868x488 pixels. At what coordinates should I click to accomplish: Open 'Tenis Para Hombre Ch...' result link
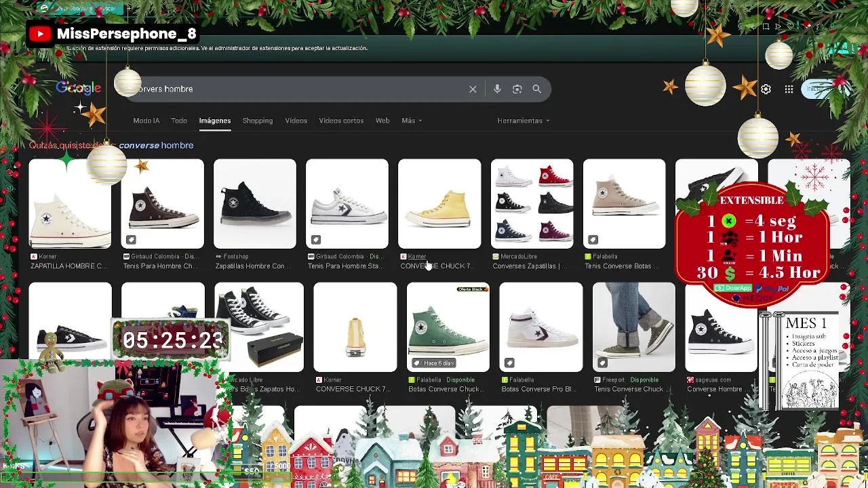(x=160, y=266)
